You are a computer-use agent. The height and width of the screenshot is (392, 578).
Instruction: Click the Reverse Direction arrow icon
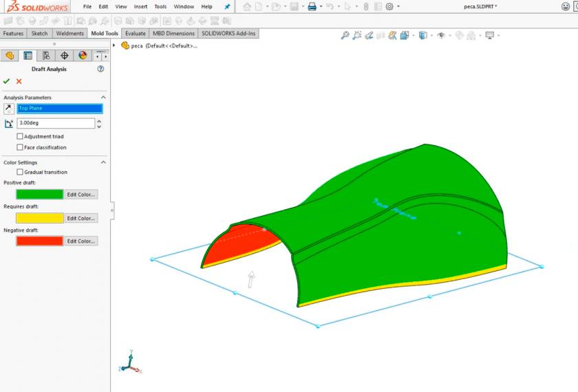(x=8, y=109)
